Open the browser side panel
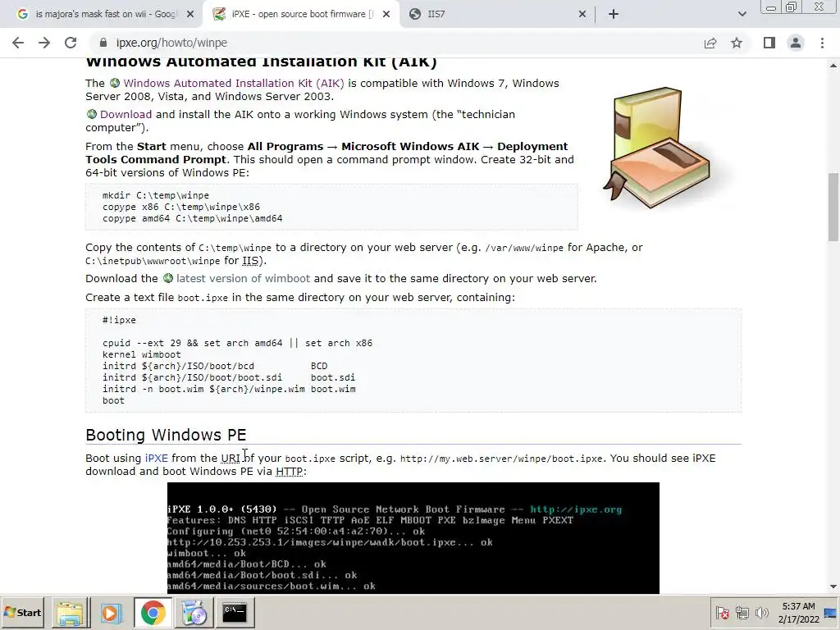The image size is (840, 630). coord(769,43)
